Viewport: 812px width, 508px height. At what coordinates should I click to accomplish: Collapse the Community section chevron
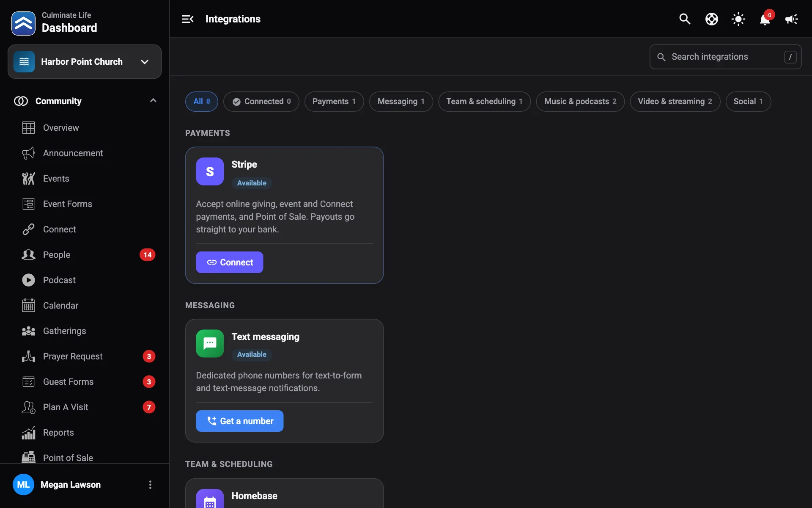(x=153, y=101)
